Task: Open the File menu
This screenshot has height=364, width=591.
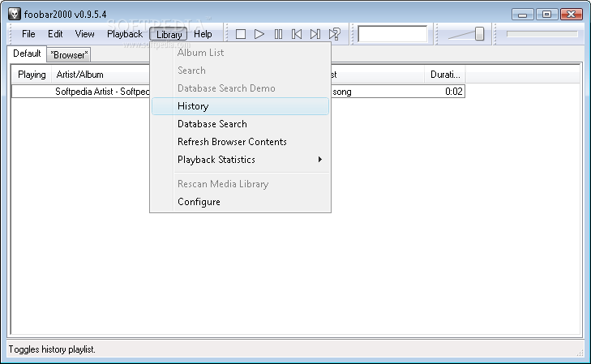Action: click(x=28, y=34)
